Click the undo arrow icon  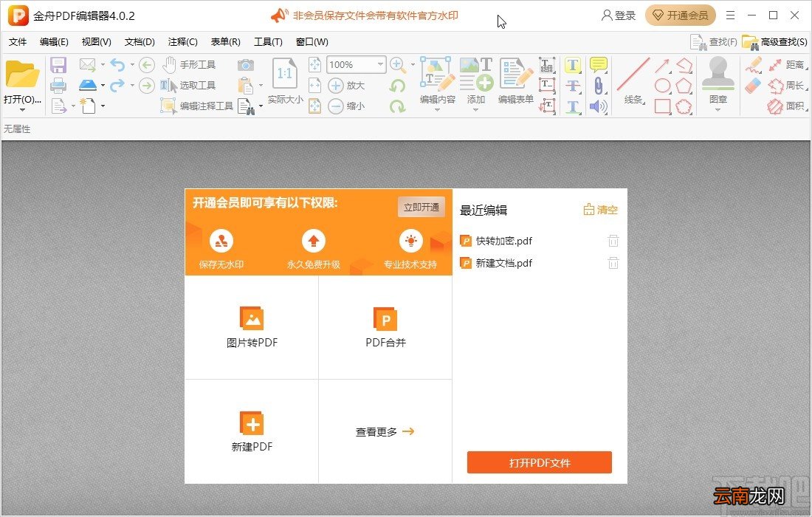click(x=117, y=65)
